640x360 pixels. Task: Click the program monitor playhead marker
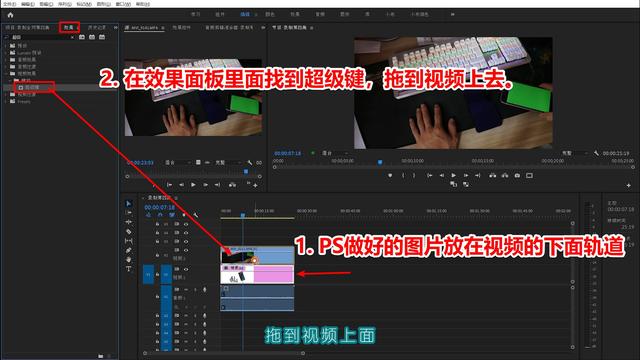point(380,162)
